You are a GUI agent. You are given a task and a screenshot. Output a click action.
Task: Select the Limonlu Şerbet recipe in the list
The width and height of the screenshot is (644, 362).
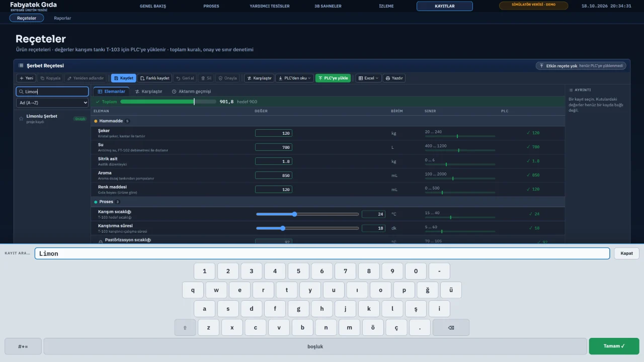click(52, 119)
